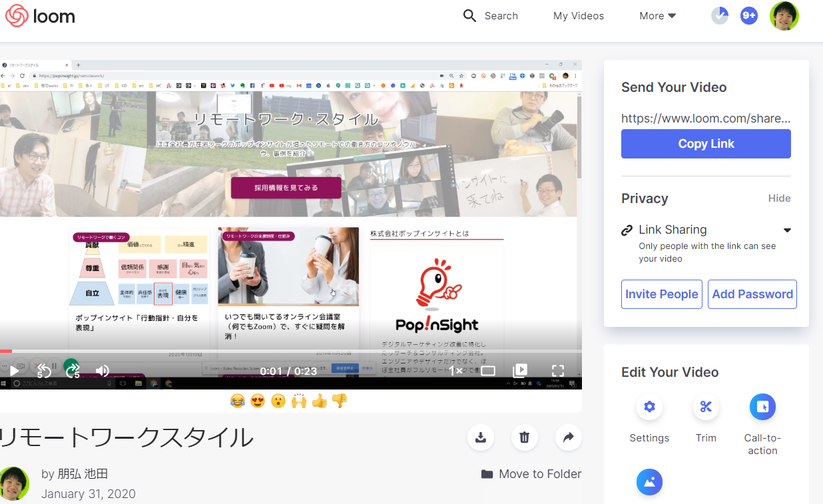Change playback speed from 1×

455,371
